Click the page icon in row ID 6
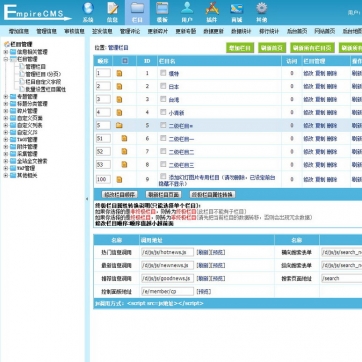 click(124, 138)
